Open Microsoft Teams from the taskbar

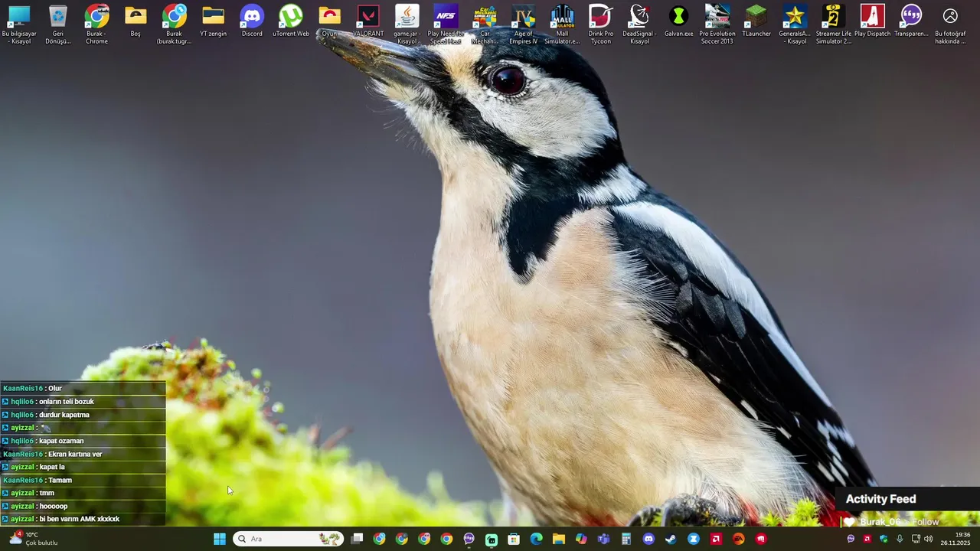point(603,539)
